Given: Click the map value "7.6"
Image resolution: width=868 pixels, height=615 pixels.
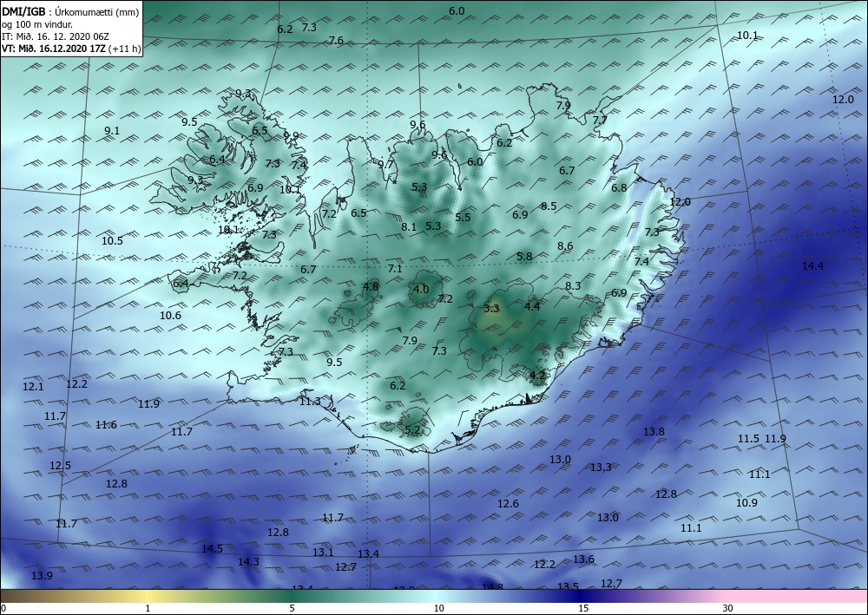Looking at the screenshot, I should 336,41.
